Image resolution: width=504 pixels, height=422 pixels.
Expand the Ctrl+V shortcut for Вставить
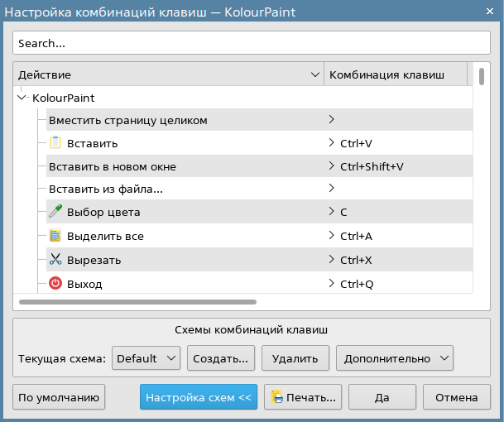click(x=332, y=143)
